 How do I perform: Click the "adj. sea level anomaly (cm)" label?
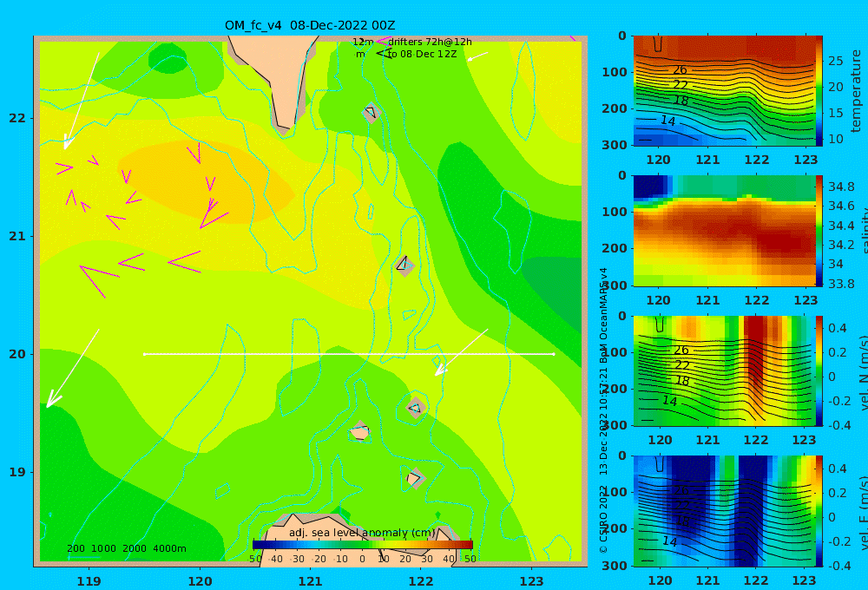point(362,533)
